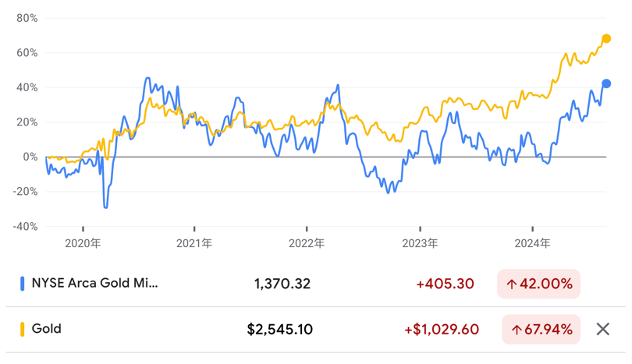The image size is (632, 364).
Task: Click the 0% y-axis label
Action: point(30,157)
